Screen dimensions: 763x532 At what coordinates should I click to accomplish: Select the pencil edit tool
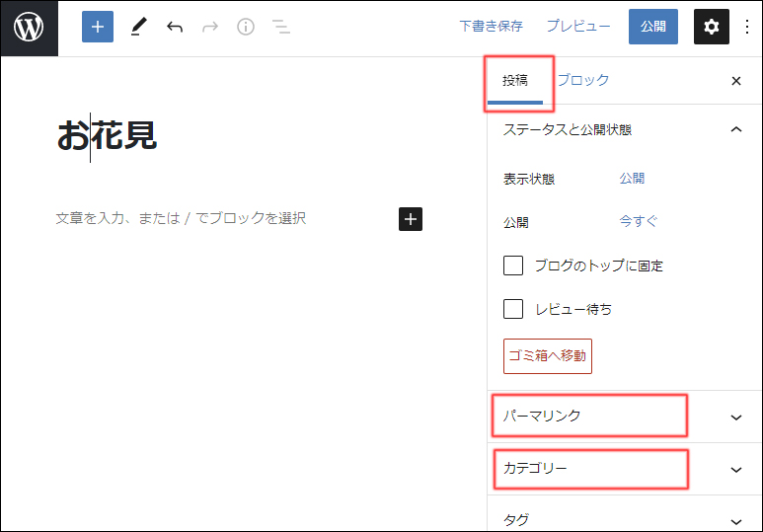(x=137, y=27)
